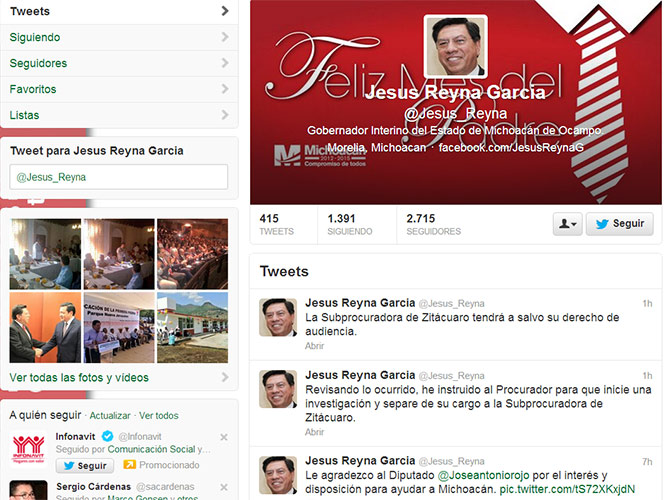
Task: View 1.391 Siguiendo count
Action: (x=350, y=224)
